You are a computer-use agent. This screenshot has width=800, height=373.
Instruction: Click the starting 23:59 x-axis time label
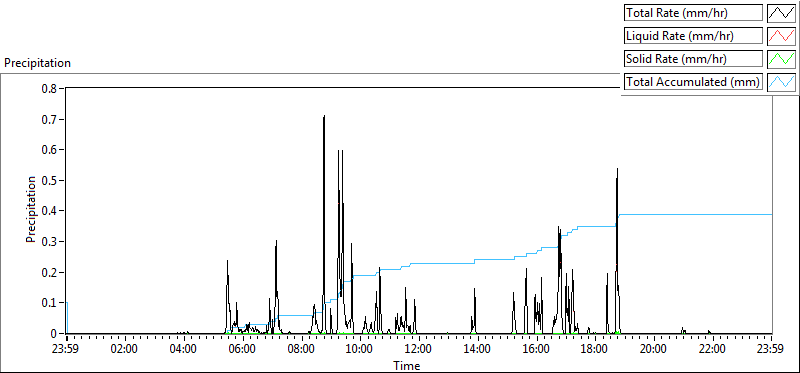click(x=67, y=350)
